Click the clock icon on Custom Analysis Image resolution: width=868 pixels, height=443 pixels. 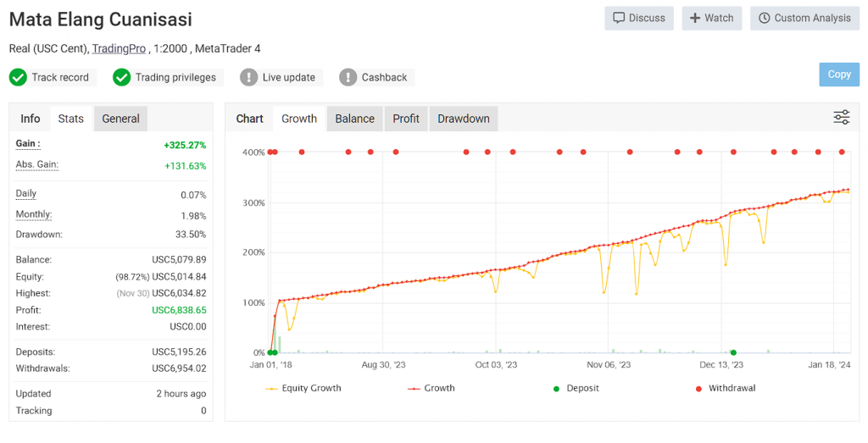[764, 18]
